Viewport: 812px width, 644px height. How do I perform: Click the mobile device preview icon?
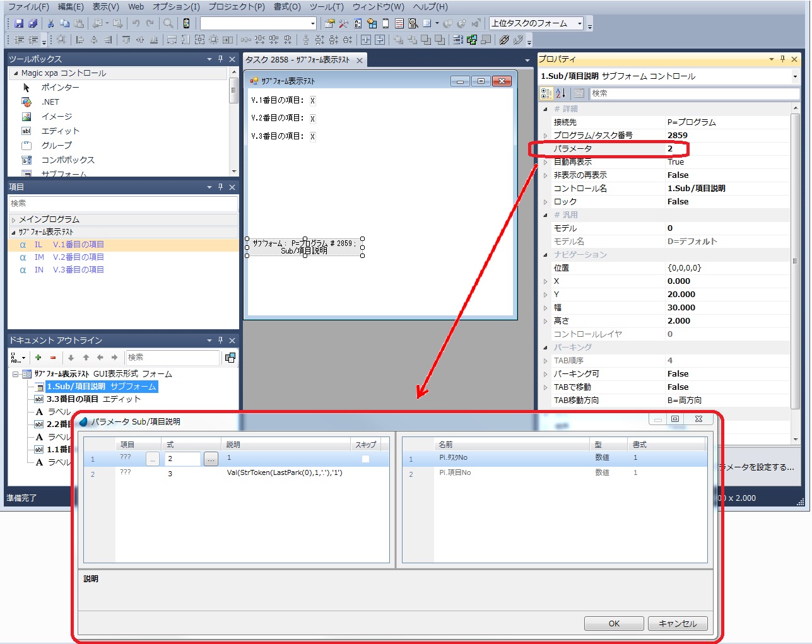pos(186,23)
